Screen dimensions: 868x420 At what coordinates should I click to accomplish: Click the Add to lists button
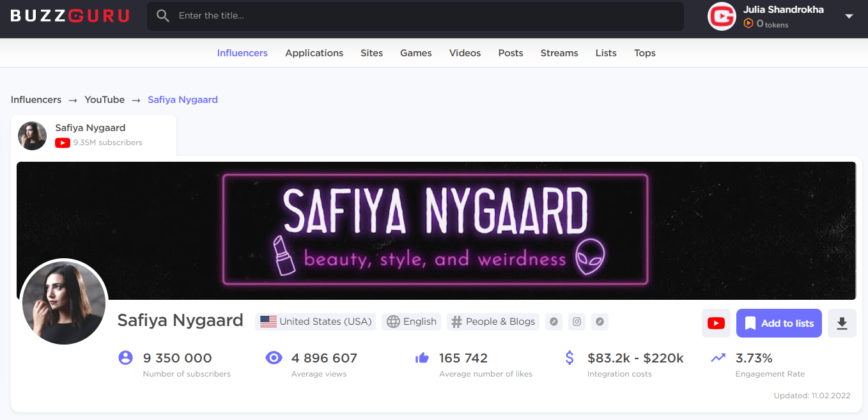(779, 323)
